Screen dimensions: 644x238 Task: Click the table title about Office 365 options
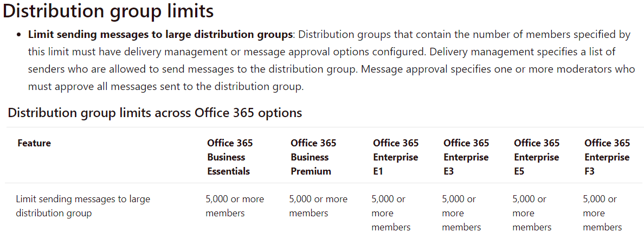click(x=155, y=113)
